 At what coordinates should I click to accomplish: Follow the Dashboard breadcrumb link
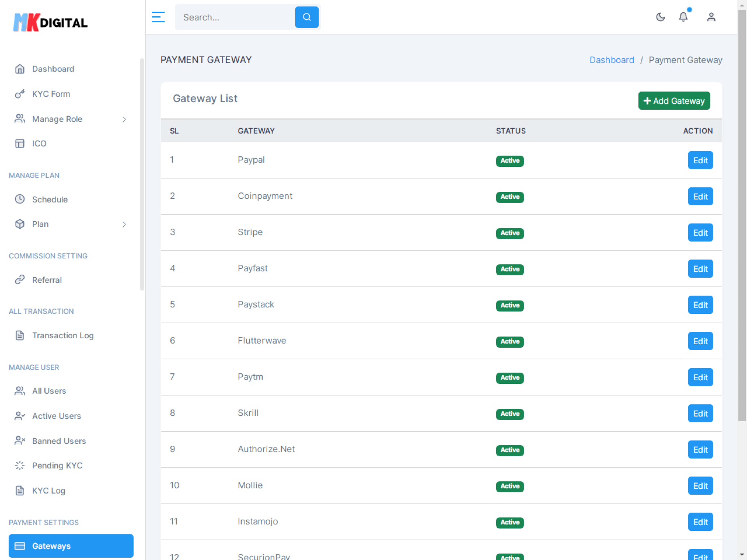[x=612, y=60]
